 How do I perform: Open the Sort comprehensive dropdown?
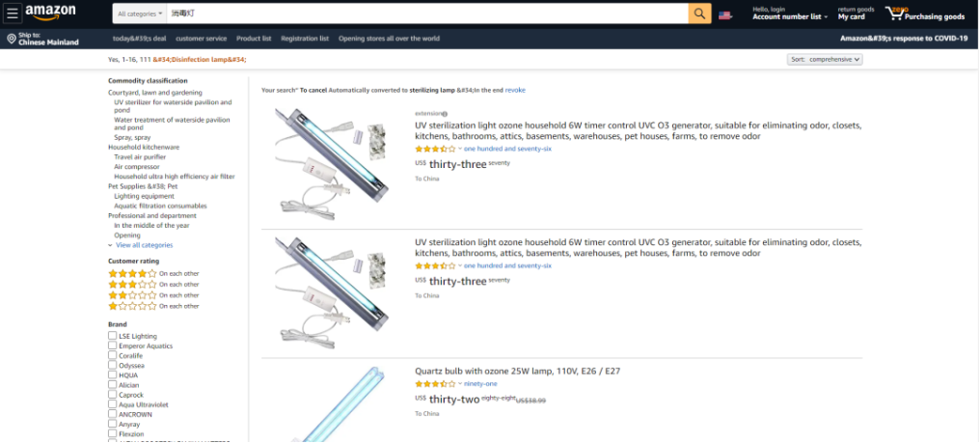click(x=825, y=59)
